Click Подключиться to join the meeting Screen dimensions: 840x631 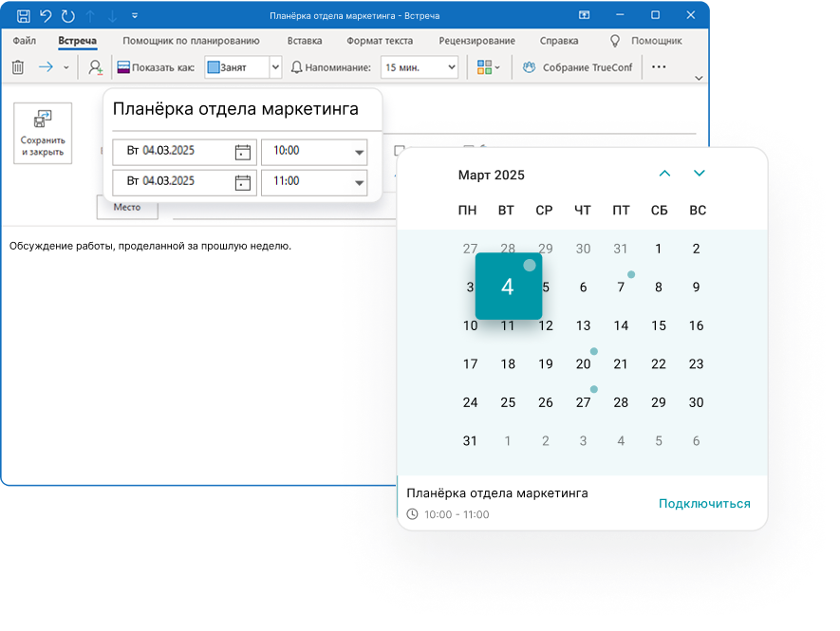(x=706, y=504)
